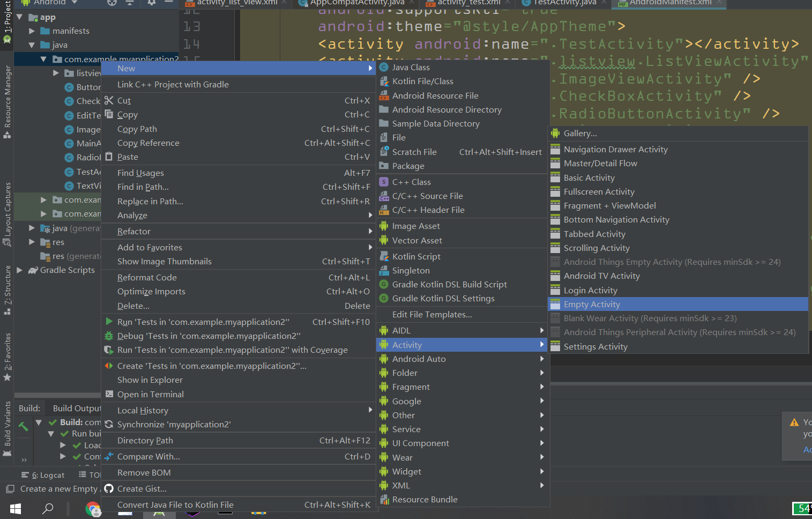Open the New submenu
812x519 pixels.
[x=239, y=68]
